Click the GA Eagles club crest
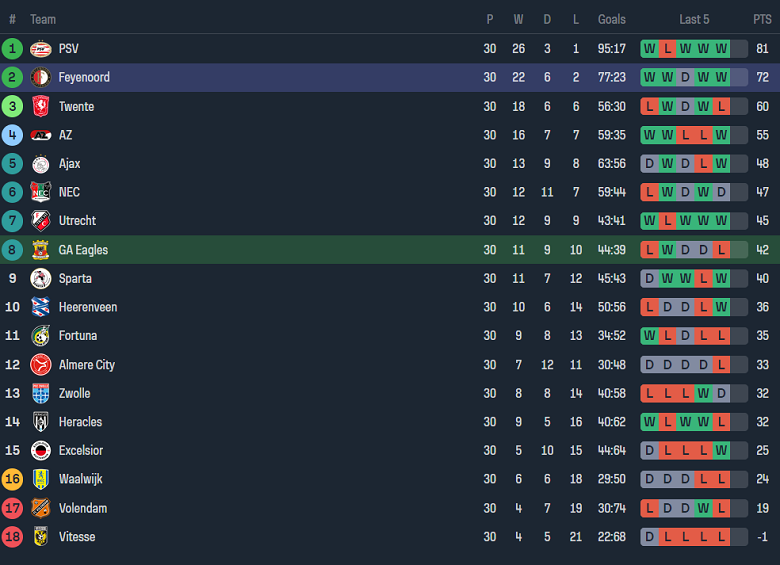Viewport: 780px width, 565px height. pos(40,250)
